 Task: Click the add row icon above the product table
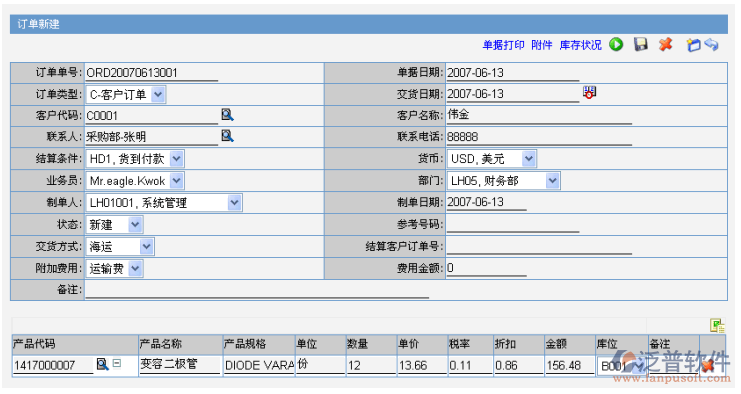(x=717, y=325)
